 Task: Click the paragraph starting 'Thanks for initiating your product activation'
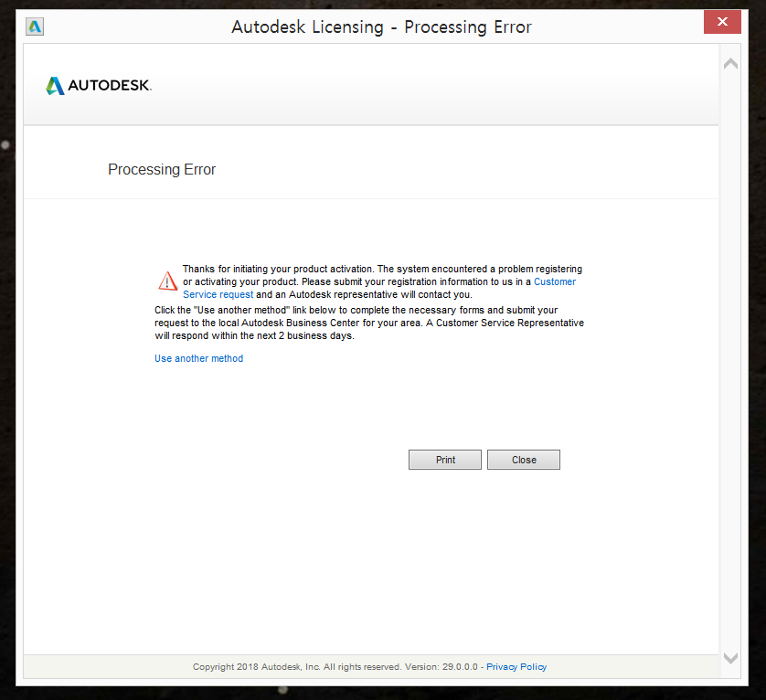382,281
